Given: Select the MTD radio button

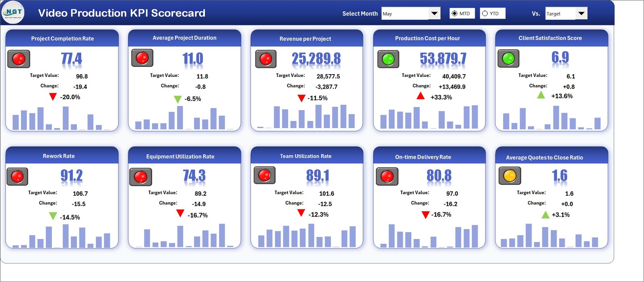Looking at the screenshot, I should [455, 14].
